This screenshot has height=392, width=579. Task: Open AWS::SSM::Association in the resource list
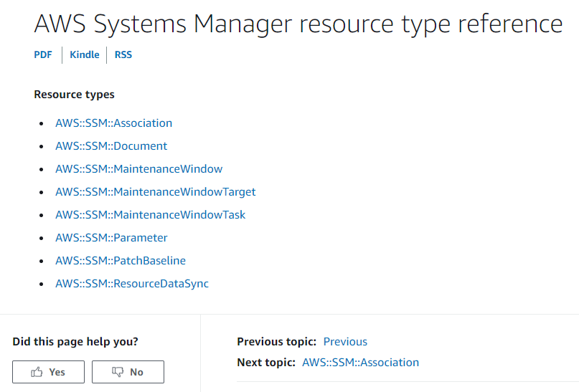[x=114, y=123]
